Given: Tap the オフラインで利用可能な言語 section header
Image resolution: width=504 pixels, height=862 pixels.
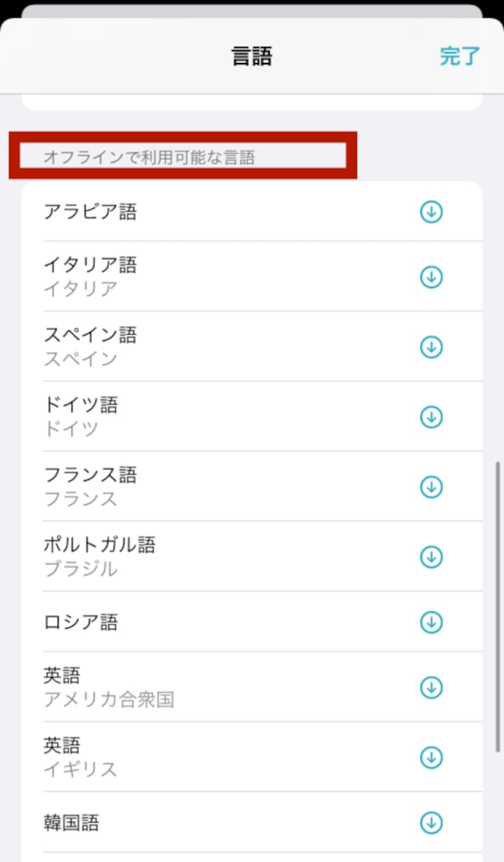Looking at the screenshot, I should 149,157.
